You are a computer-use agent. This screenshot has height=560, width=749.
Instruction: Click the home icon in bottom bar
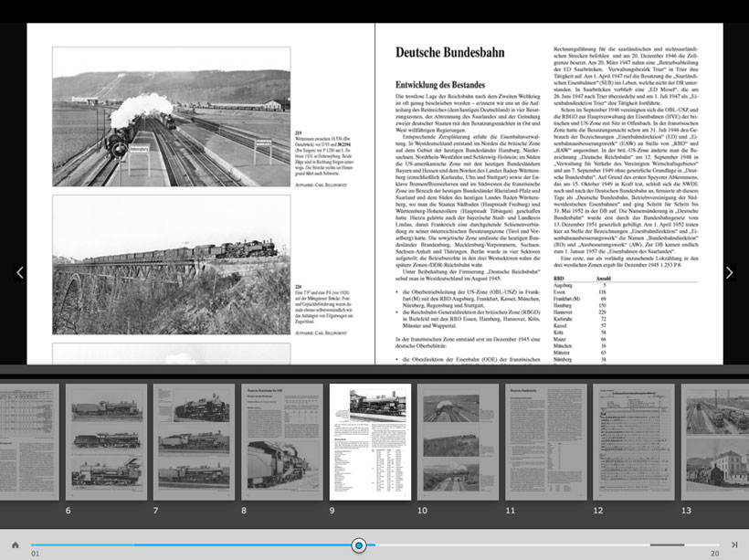pyautogui.click(x=16, y=545)
